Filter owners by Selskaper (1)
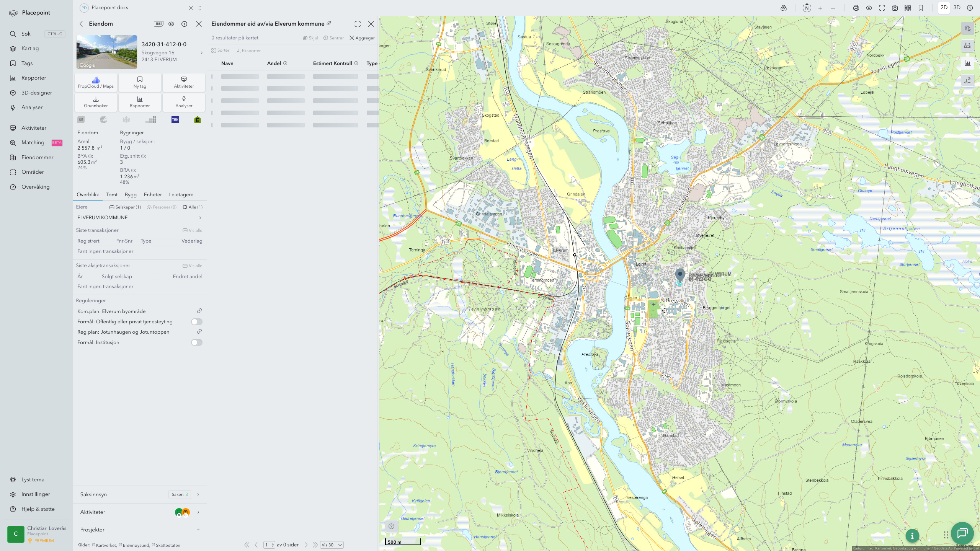This screenshot has width=980, height=551. click(x=125, y=207)
